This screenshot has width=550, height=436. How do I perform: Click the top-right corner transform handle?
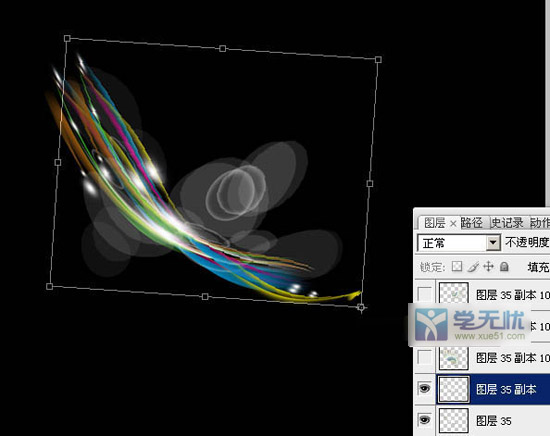[x=378, y=60]
